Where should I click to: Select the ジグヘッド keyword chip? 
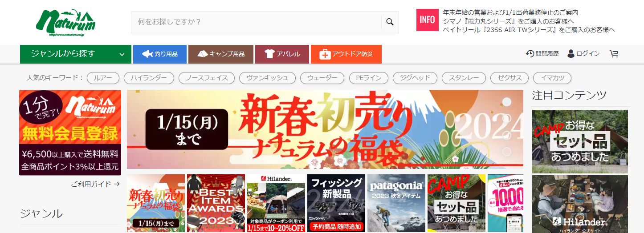click(415, 78)
